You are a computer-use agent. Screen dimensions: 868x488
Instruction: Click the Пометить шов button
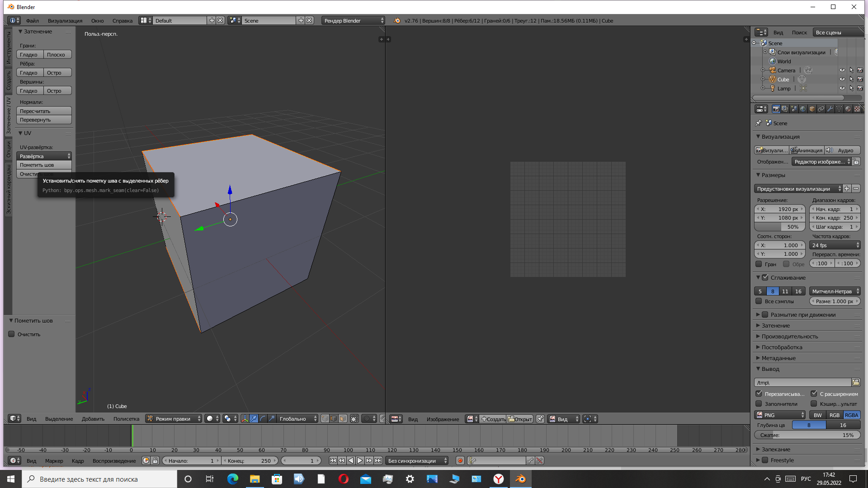44,165
